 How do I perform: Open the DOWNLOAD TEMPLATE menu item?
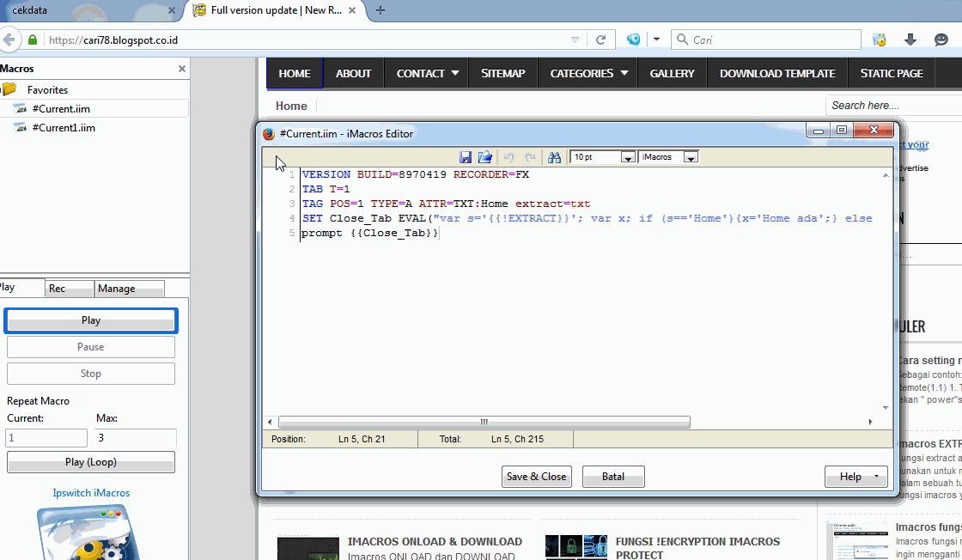777,73
